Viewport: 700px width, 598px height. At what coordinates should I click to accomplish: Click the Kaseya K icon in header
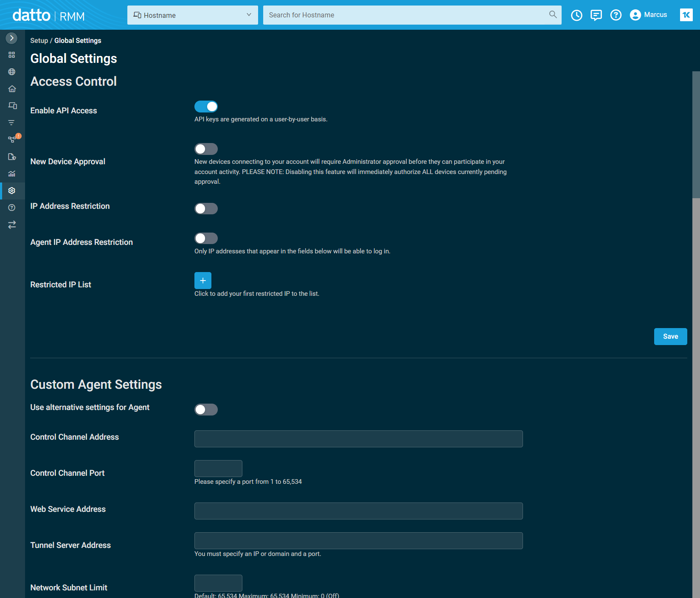686,15
